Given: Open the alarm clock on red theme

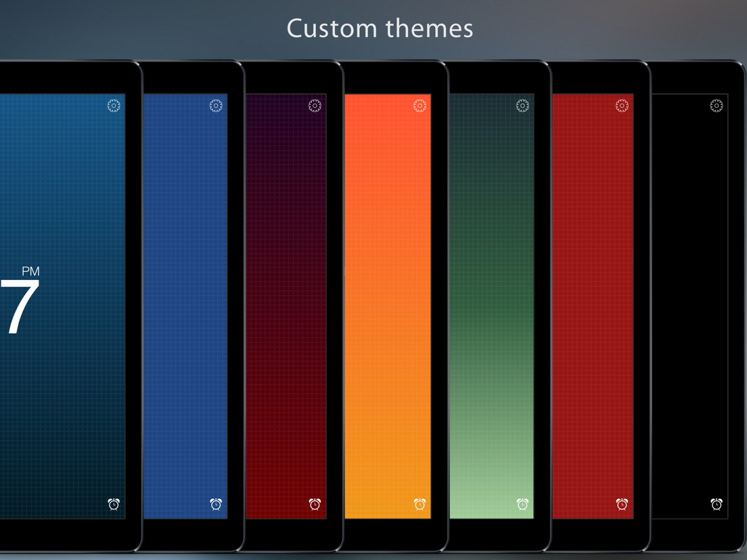Looking at the screenshot, I should click(x=622, y=504).
